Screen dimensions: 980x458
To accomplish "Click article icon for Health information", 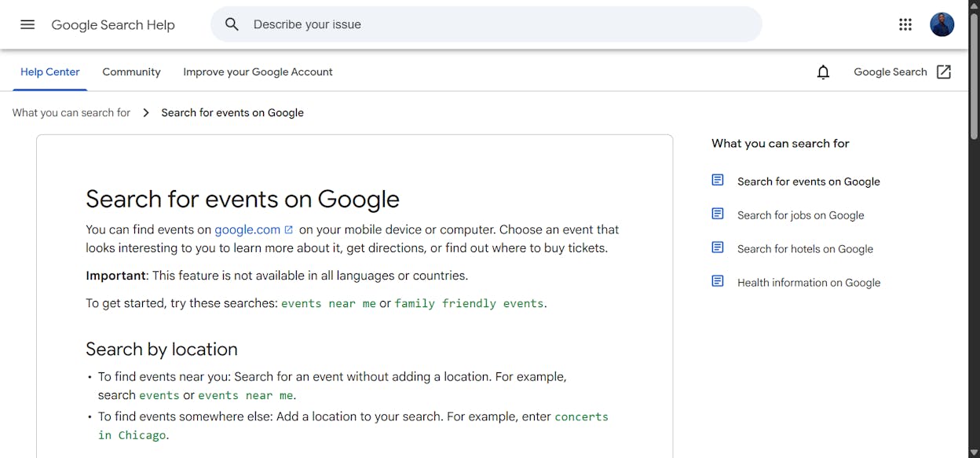I will (x=718, y=281).
